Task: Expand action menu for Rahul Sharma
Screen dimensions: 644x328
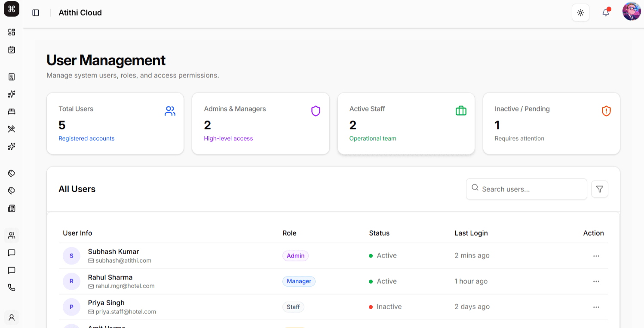Action: tap(596, 282)
